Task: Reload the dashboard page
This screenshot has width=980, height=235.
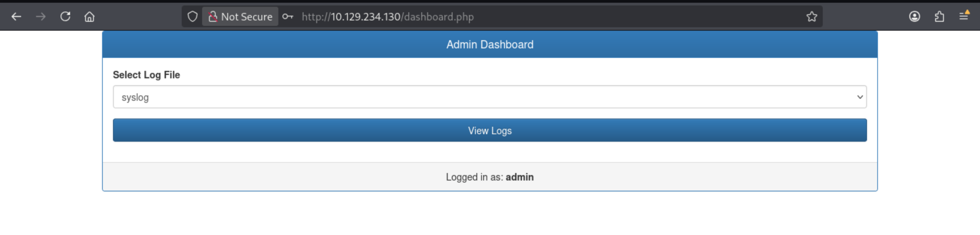Action: point(65,17)
